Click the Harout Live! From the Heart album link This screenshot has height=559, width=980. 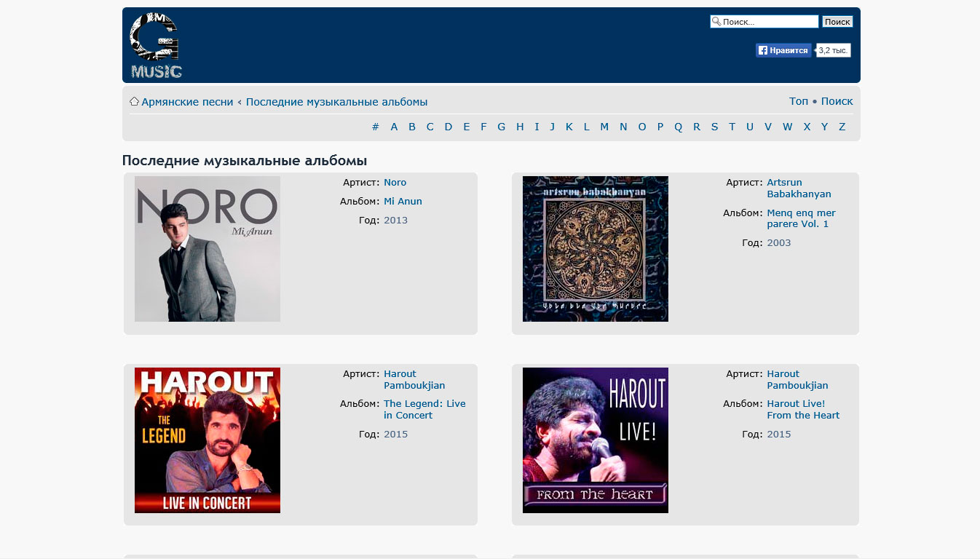click(802, 410)
